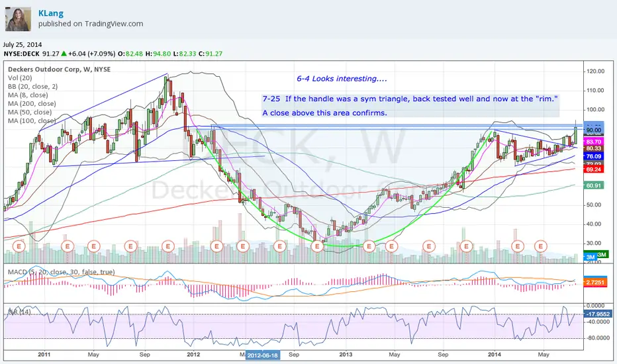Click 'published on TradingView.com' text
617x364 pixels.
pos(91,24)
